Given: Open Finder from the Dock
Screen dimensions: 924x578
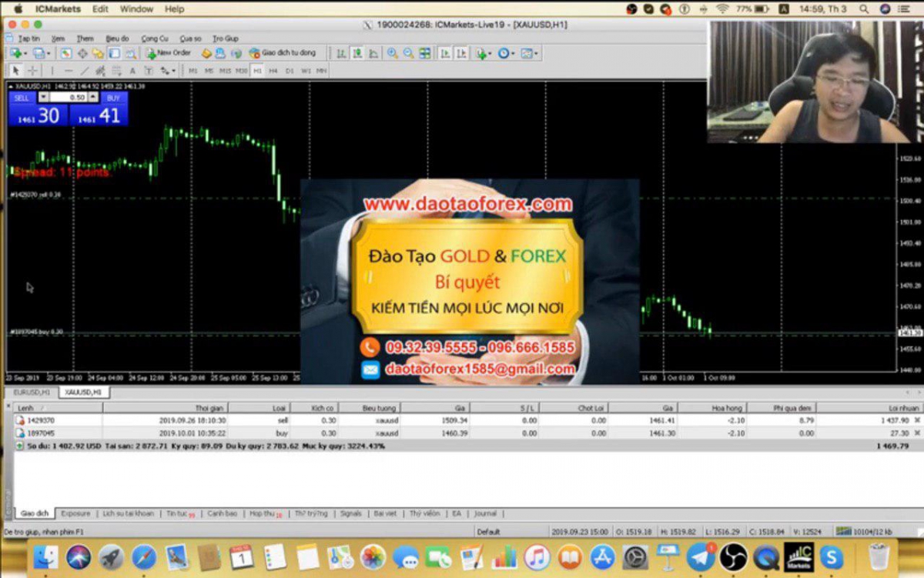Looking at the screenshot, I should [47, 556].
